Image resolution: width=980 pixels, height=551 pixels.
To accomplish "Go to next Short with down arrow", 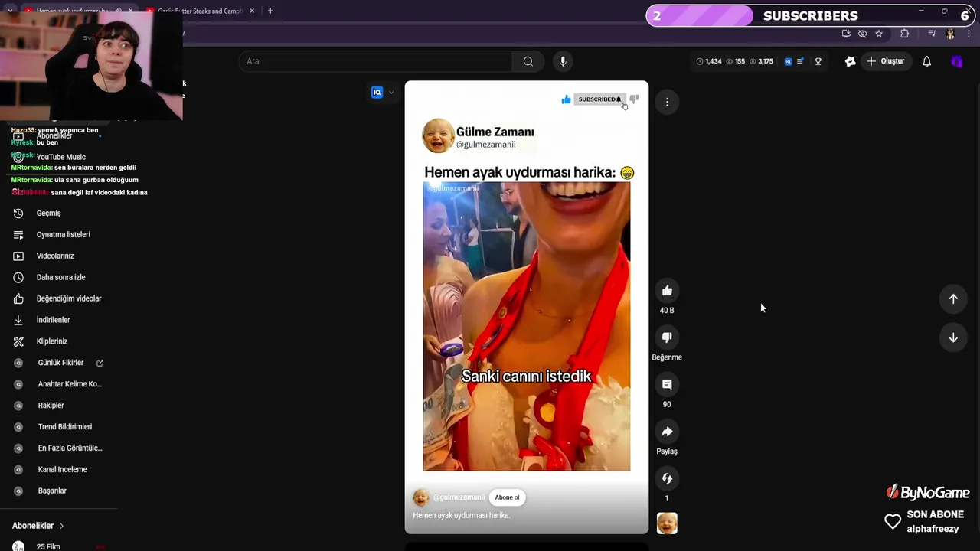I will coord(953,337).
